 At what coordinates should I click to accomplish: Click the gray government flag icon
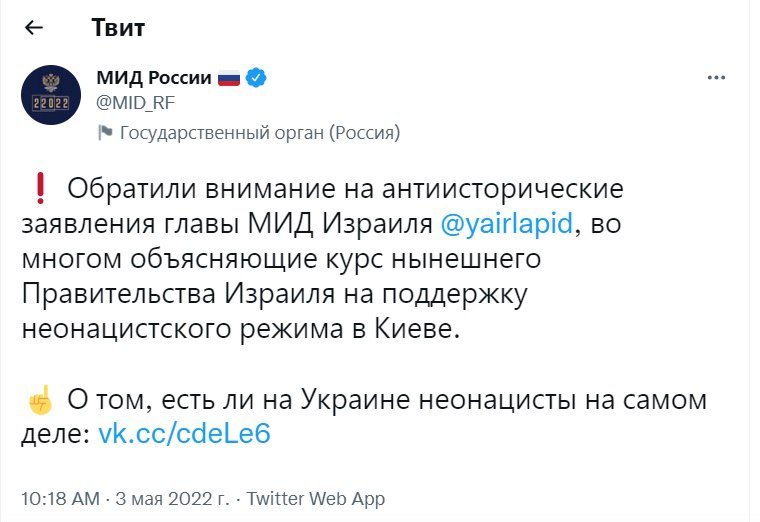[x=104, y=132]
